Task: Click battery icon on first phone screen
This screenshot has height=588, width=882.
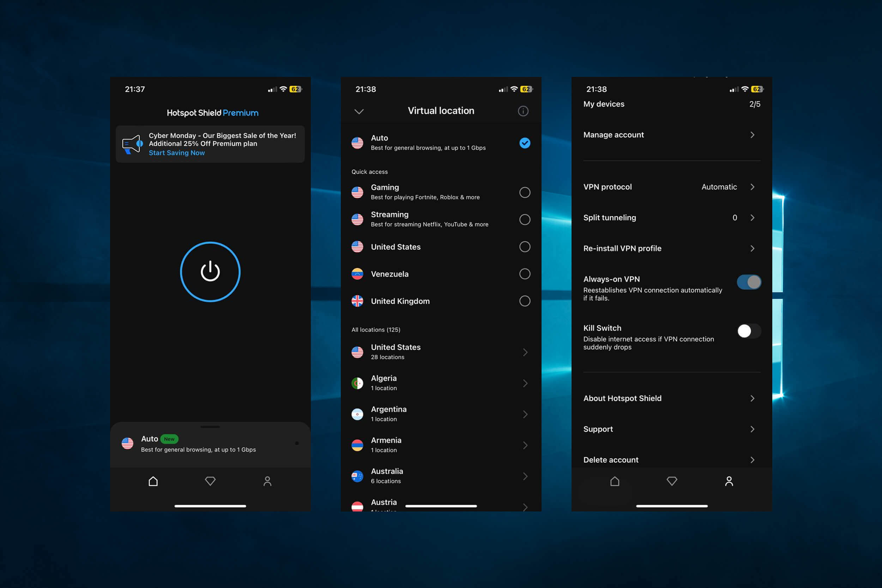Action: [x=296, y=89]
